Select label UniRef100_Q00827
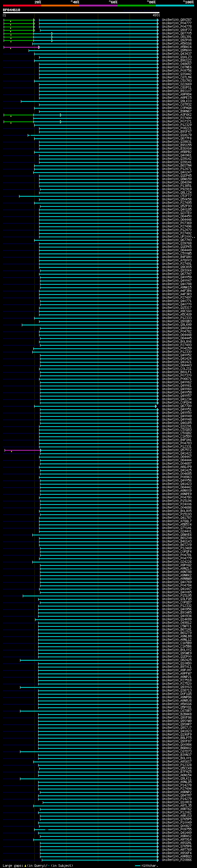The image size is (197, 868). click(176, 826)
